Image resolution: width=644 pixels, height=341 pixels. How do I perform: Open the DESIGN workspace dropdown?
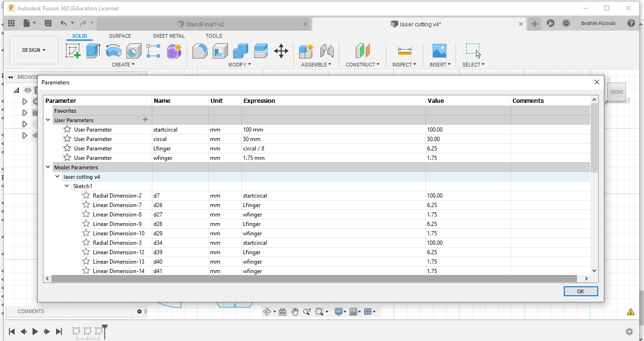coord(34,50)
